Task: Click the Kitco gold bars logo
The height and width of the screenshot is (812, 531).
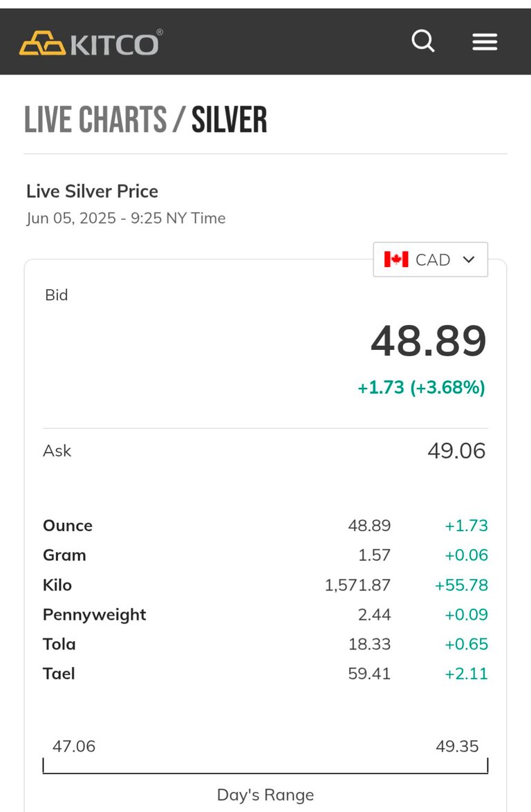Action: [42, 43]
